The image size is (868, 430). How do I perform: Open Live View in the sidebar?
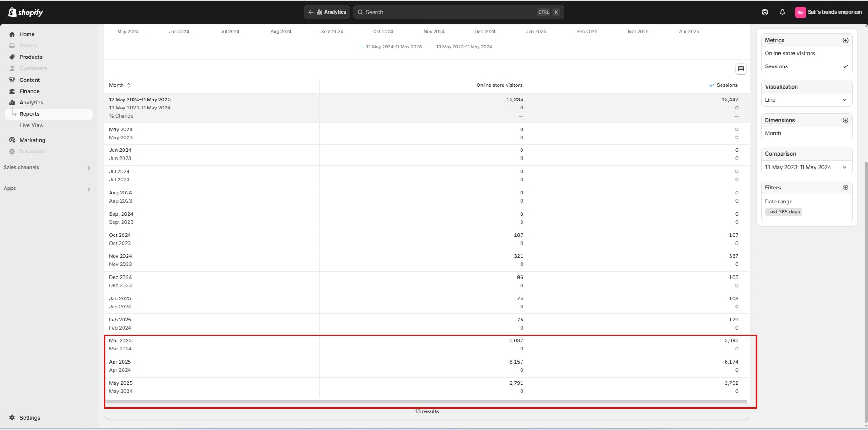(31, 125)
